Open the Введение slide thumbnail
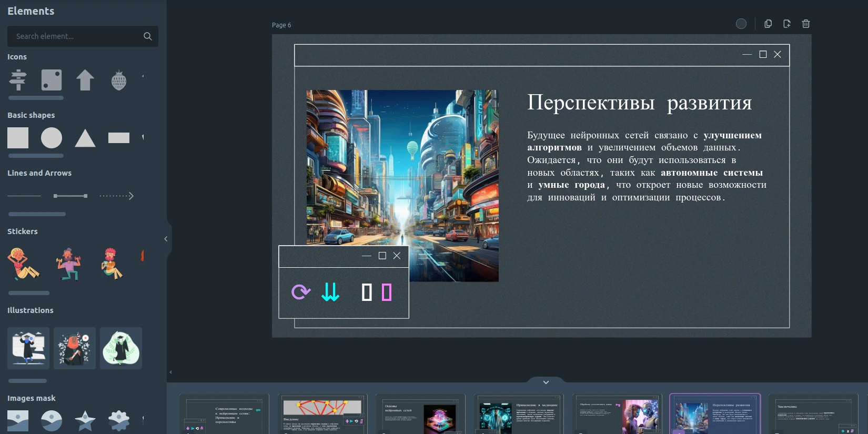Screen dimensions: 868x434 (322, 415)
